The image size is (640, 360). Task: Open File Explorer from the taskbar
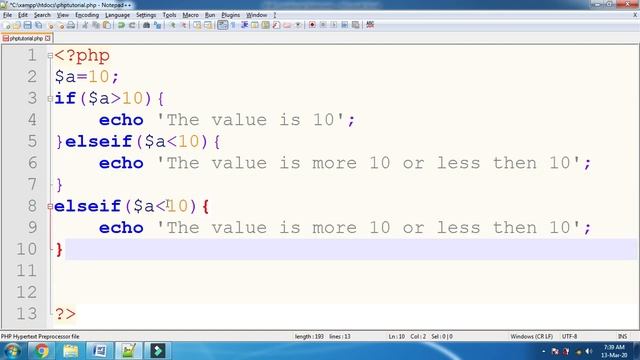click(x=71, y=351)
